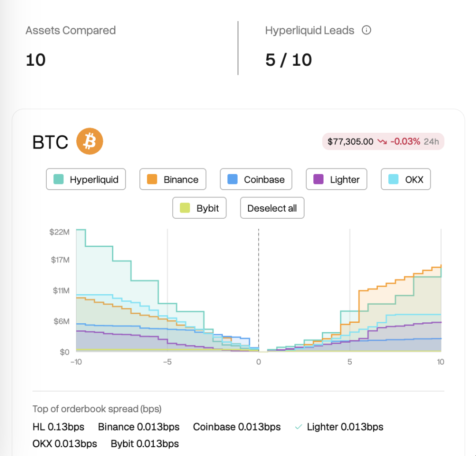Click the info icon beside Hyperliquid Leads

(366, 30)
